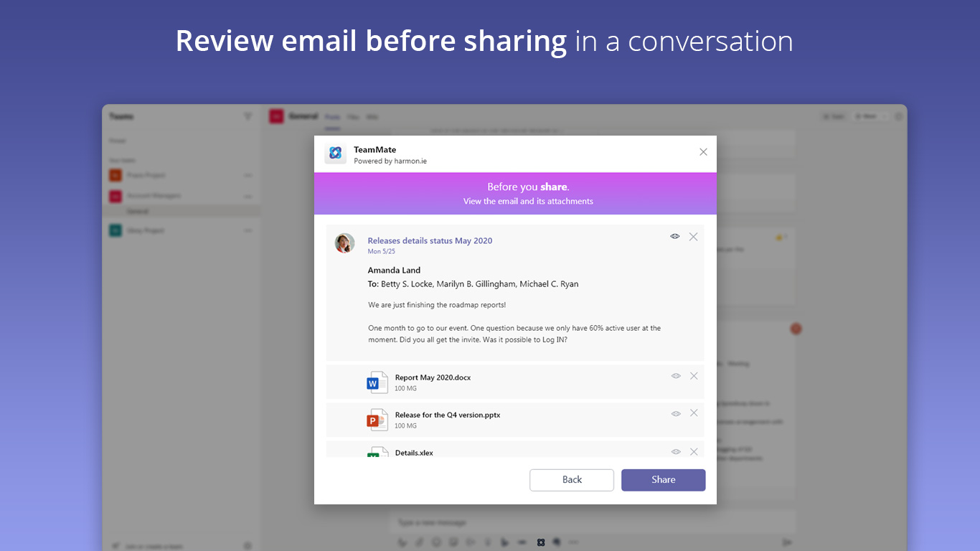Click the Word icon of Report May 2020.docx
The width and height of the screenshot is (980, 551).
coord(377,382)
